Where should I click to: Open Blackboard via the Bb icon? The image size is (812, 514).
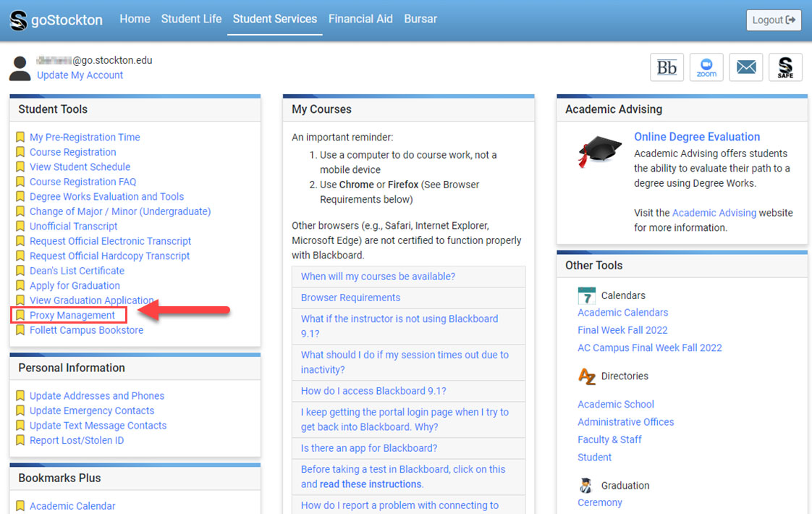(667, 67)
